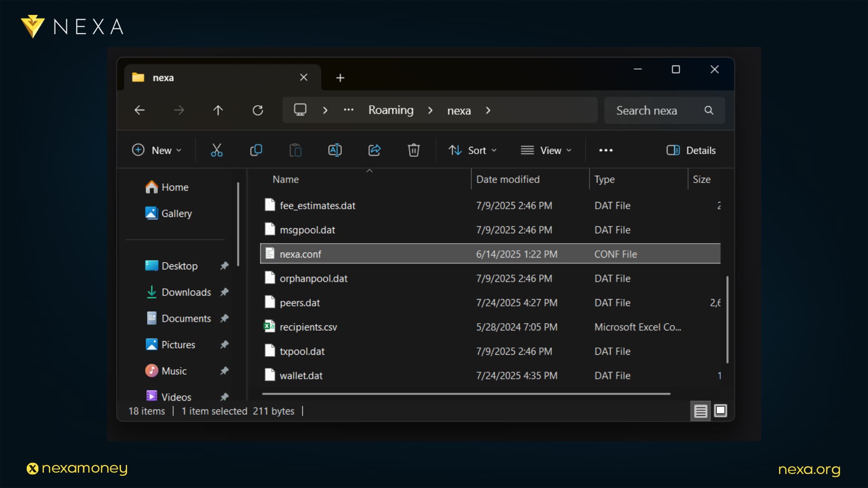
Task: Click the Cut scissors icon
Action: 217,150
